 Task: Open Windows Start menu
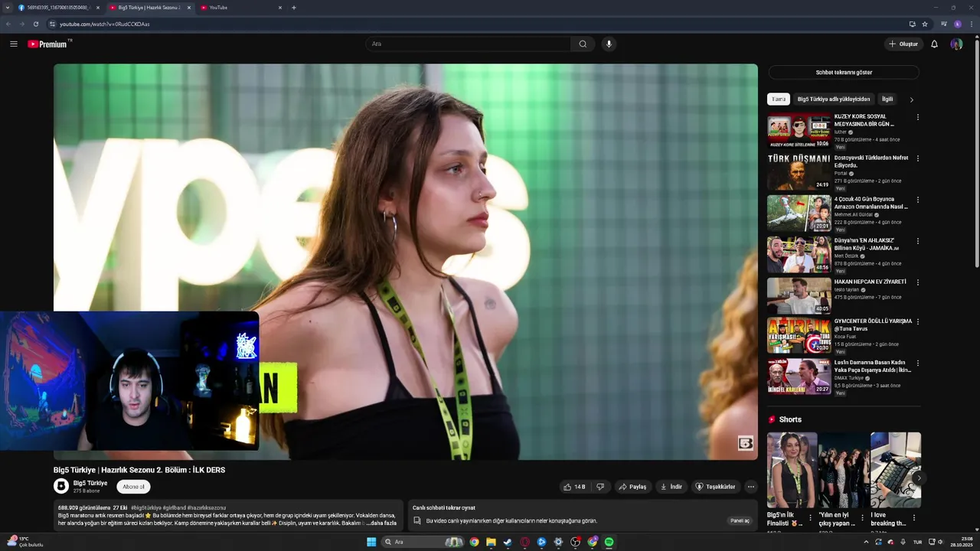click(371, 542)
